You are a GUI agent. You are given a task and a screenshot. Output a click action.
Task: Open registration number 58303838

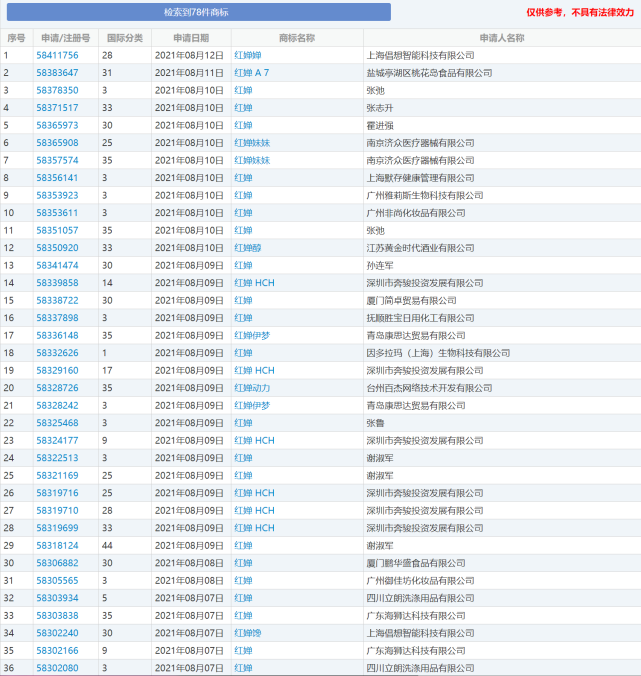tap(57, 615)
